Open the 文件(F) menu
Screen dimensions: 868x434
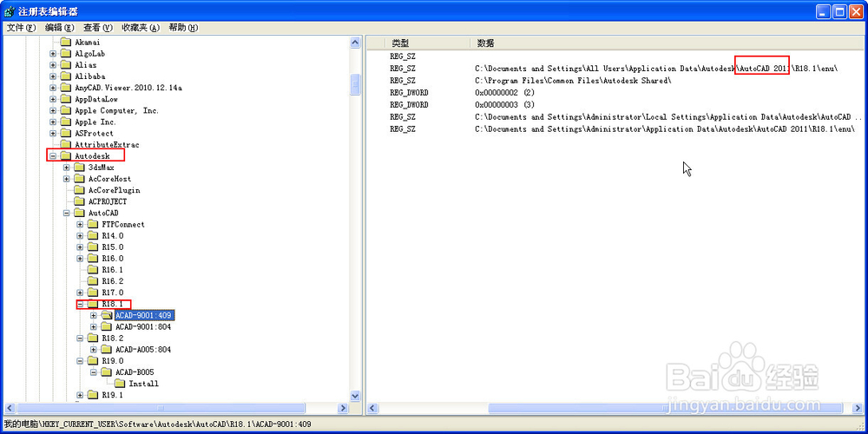tap(21, 27)
